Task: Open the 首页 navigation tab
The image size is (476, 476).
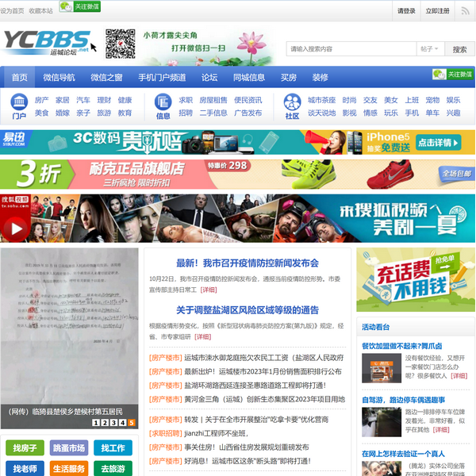Action: tap(19, 78)
